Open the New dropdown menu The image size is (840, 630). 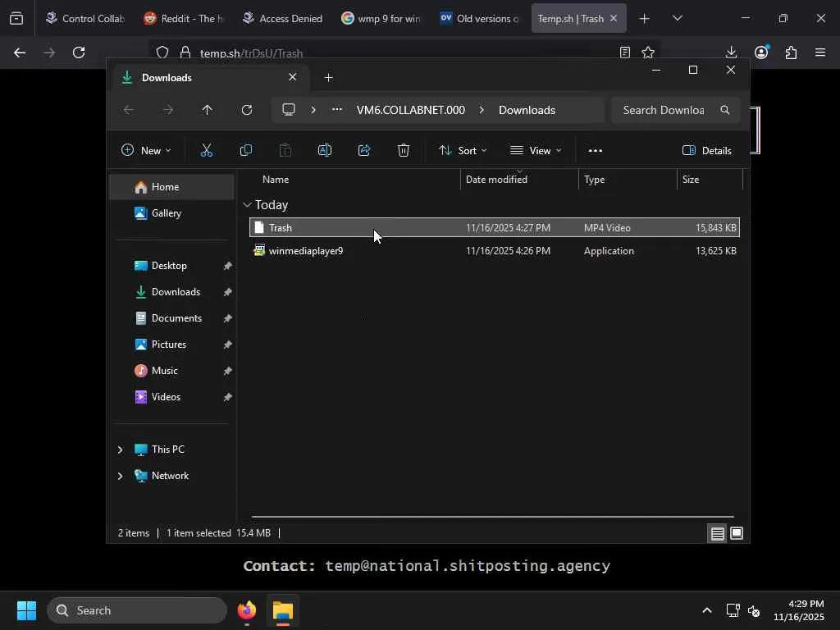[x=146, y=151]
